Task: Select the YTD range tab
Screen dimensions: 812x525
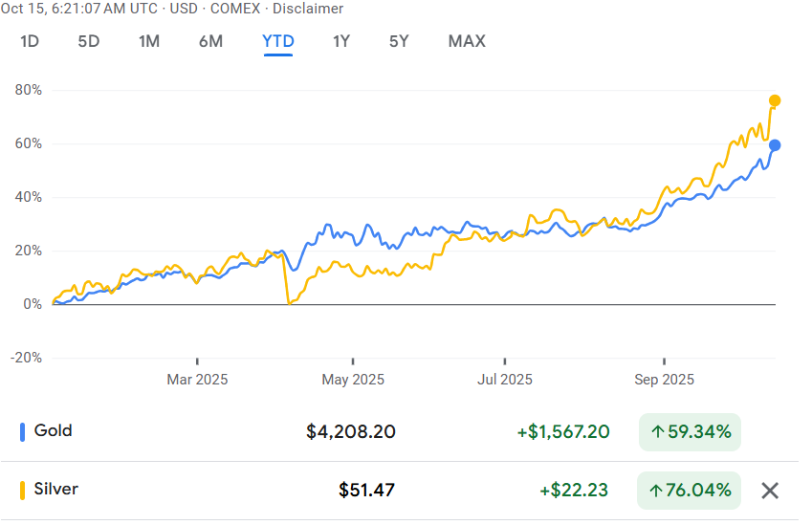Action: 278,41
